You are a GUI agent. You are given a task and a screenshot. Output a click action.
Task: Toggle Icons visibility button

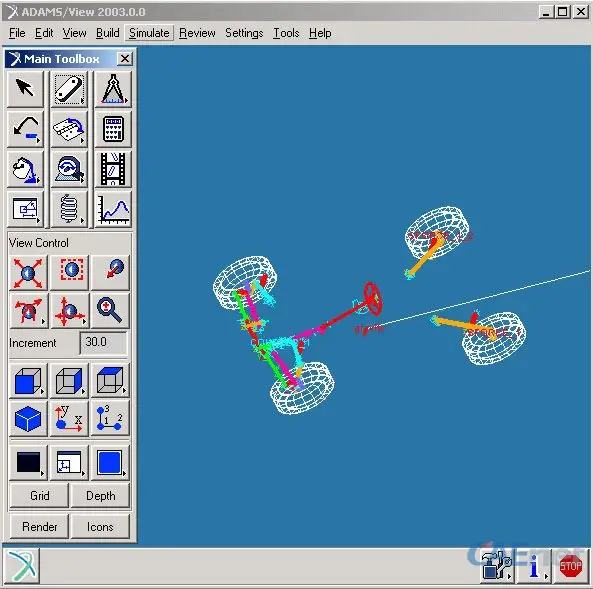click(x=101, y=527)
